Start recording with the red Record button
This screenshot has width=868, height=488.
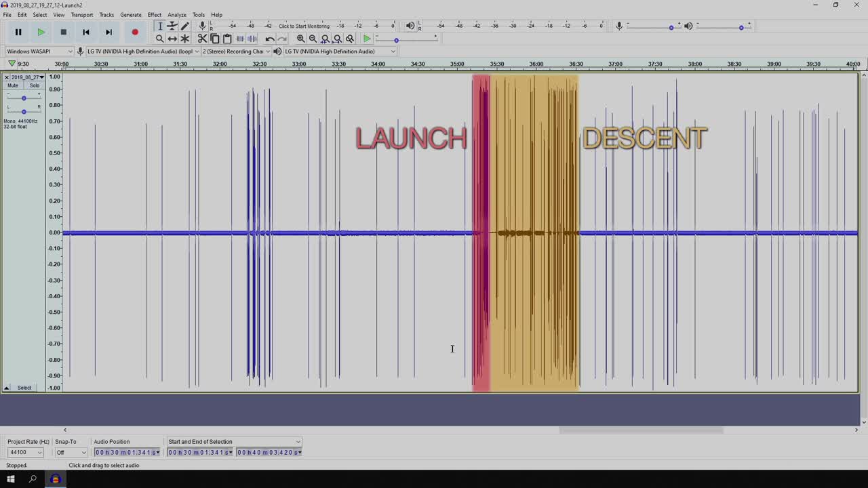(135, 32)
